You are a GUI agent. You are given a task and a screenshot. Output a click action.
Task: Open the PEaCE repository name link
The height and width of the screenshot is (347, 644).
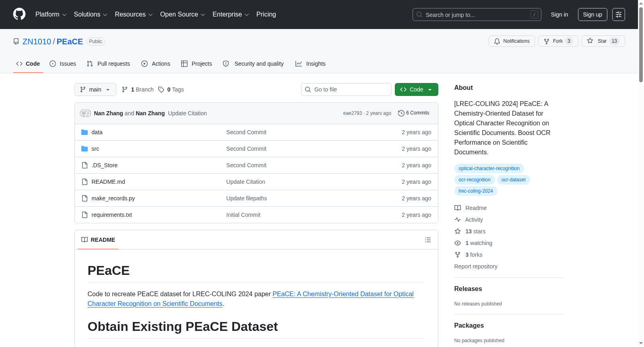pos(70,42)
